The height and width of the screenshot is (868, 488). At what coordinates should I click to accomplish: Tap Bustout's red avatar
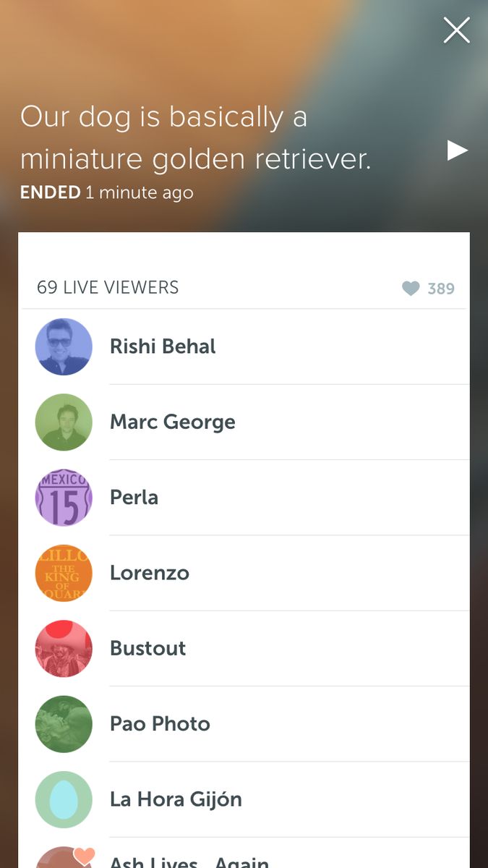pyautogui.click(x=64, y=648)
